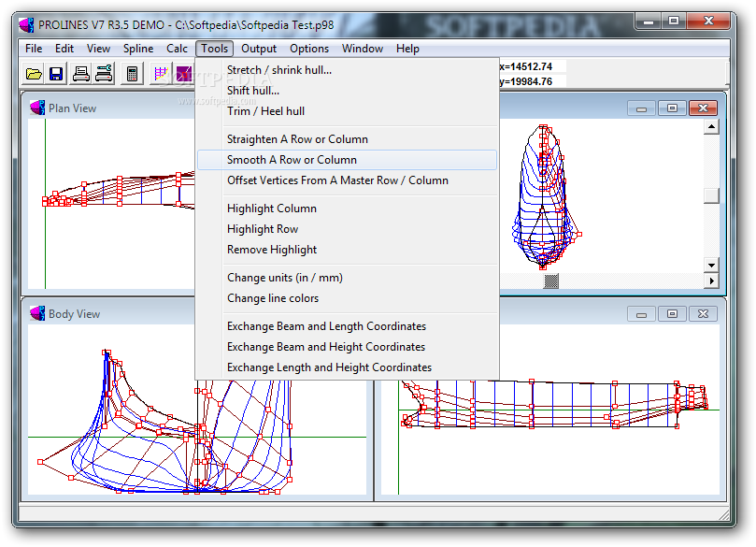This screenshot has height=547, width=756.
Task: Choose Change units (in / mm)
Action: coord(347,278)
